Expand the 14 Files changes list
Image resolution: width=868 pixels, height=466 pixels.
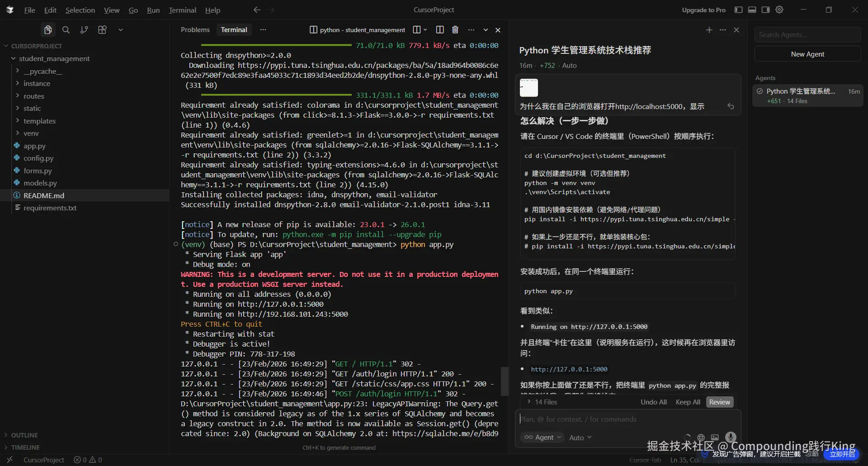coord(542,402)
